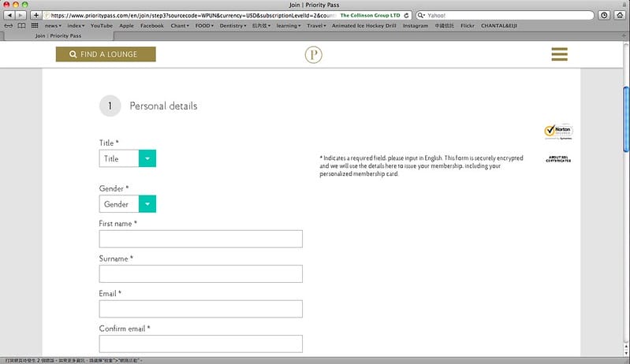Click the search magnifier in Yahoo field

tap(421, 15)
